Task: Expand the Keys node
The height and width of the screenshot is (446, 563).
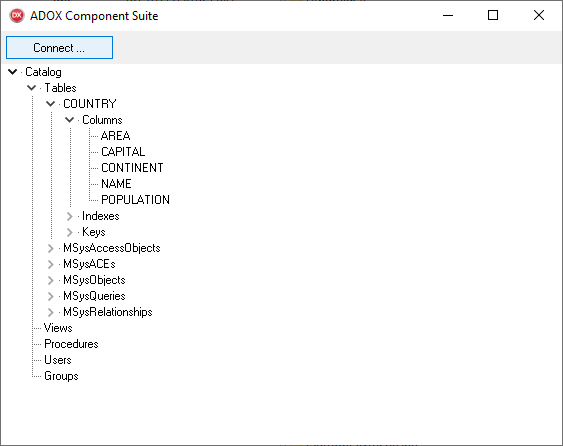Action: click(x=70, y=232)
